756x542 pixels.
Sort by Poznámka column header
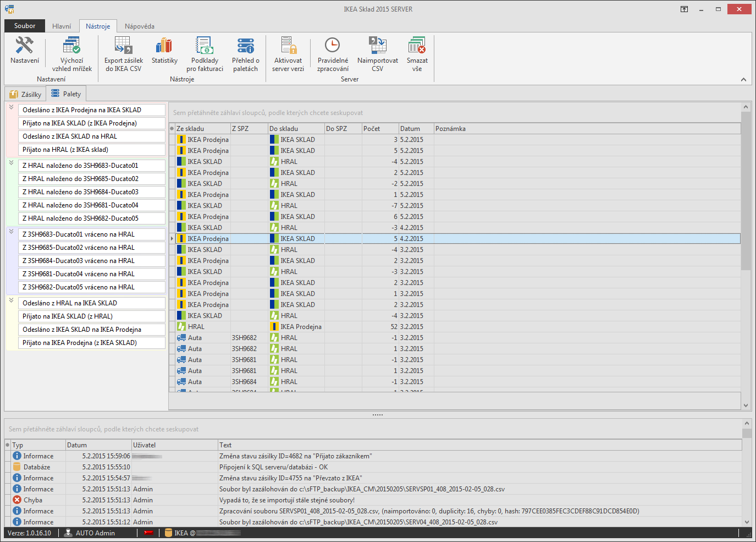coord(587,129)
